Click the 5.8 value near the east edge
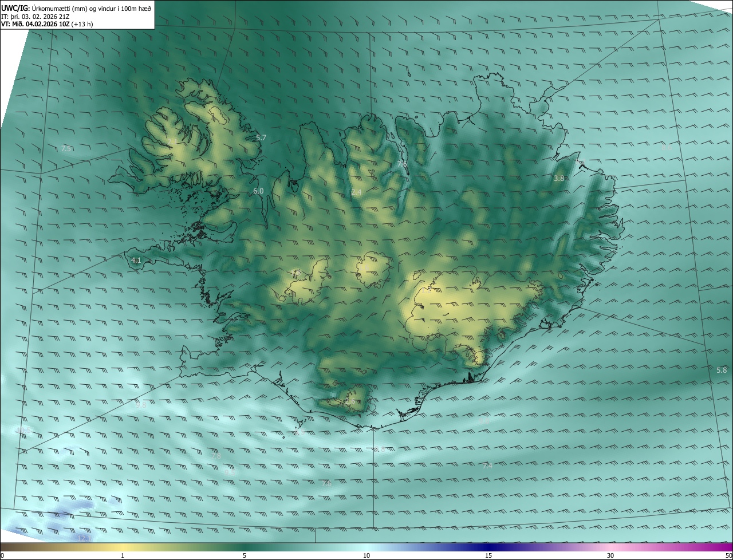 pos(722,370)
